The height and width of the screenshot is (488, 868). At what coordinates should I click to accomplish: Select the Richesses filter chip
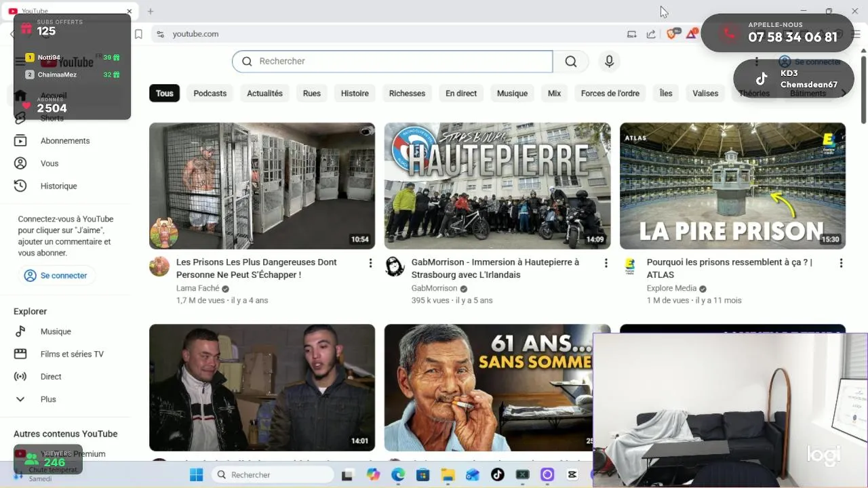pyautogui.click(x=407, y=94)
